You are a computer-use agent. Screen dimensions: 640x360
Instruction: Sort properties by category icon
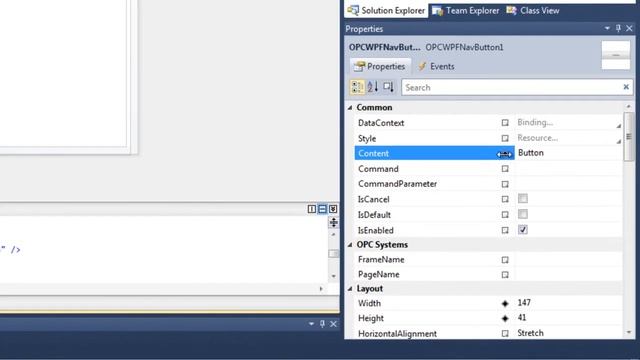357,87
